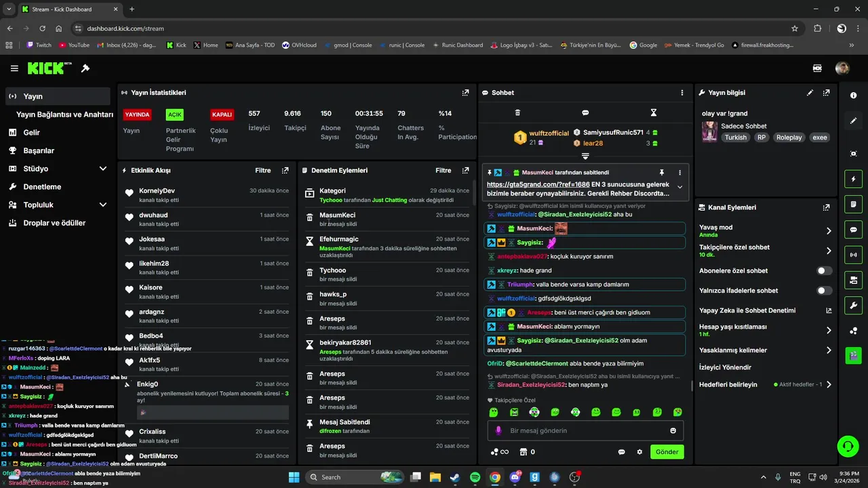Open Filtre in the Denetim Eylemleri panel
The width and height of the screenshot is (868, 488).
[x=443, y=171]
